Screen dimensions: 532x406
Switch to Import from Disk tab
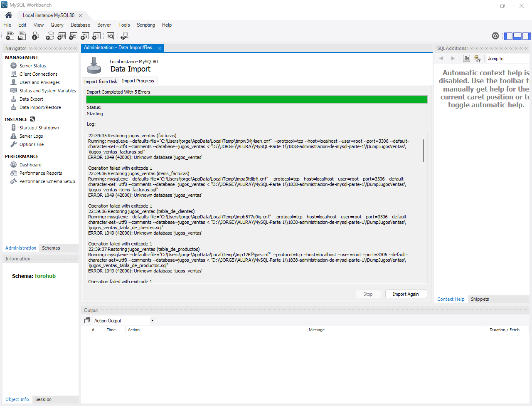point(101,82)
